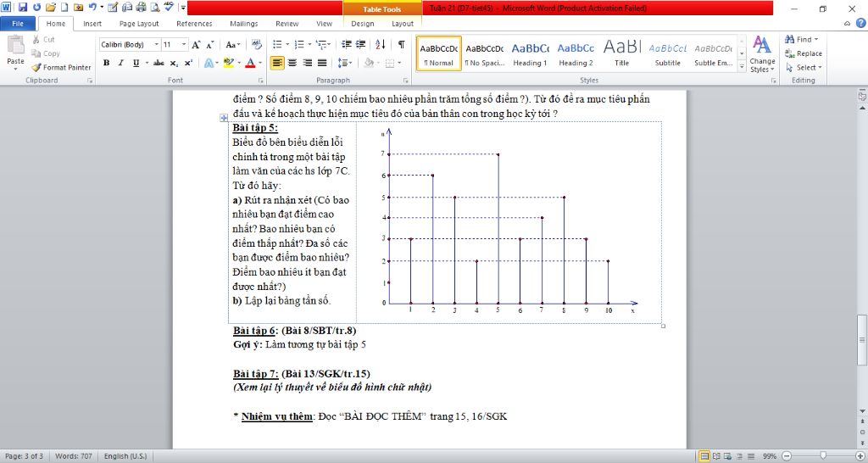The image size is (868, 463).
Task: Open the font size dropdown showing 11
Action: [184, 44]
